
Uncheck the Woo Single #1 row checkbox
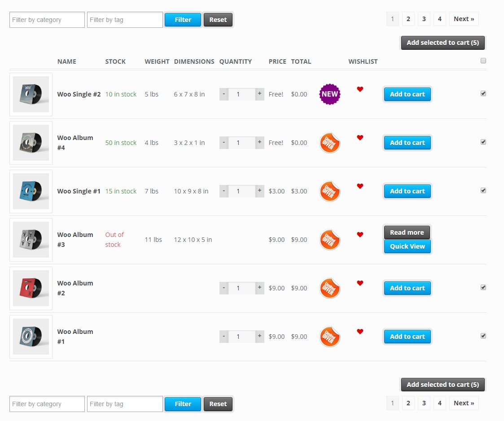[x=483, y=190]
